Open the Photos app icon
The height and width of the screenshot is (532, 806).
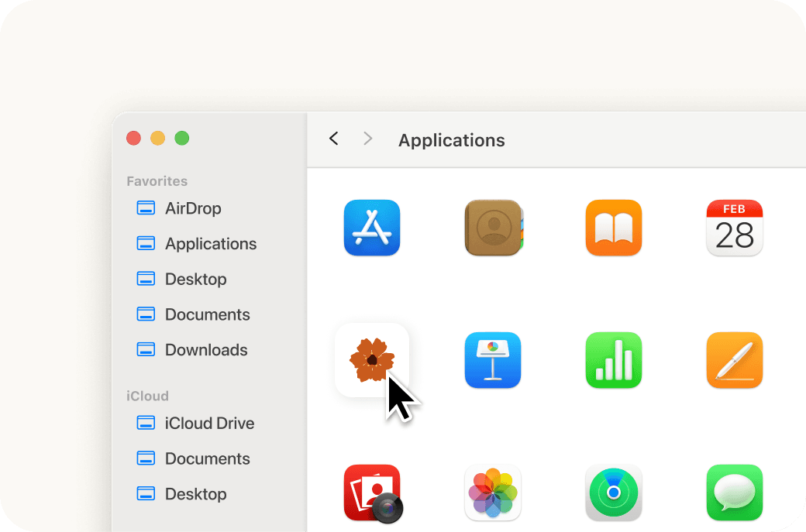[x=492, y=493]
